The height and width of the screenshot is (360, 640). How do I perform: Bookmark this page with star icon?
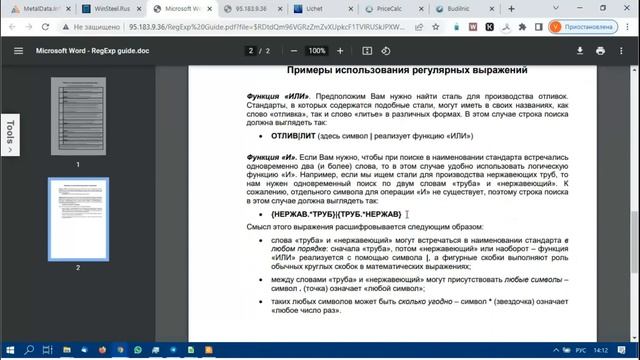click(436, 27)
